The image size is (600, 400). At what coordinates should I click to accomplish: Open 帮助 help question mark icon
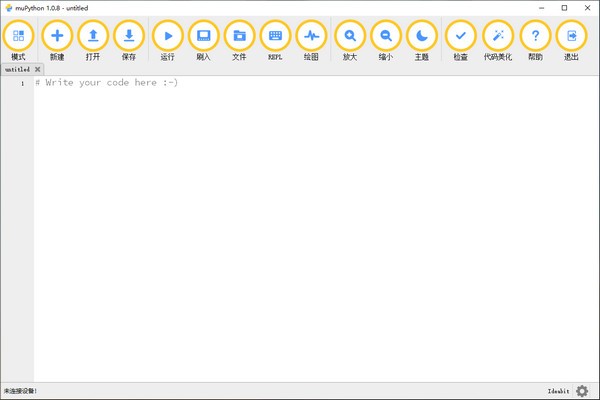click(x=535, y=36)
